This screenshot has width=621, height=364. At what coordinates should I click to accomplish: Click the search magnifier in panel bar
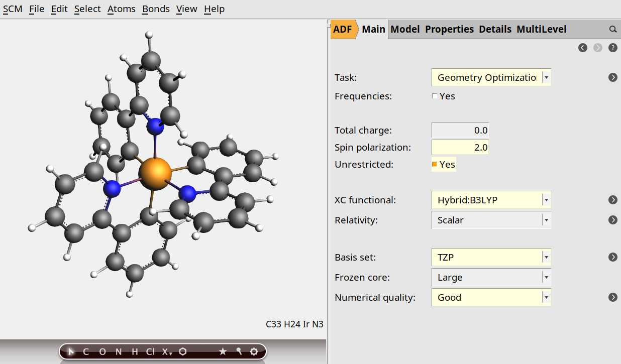[x=613, y=30]
